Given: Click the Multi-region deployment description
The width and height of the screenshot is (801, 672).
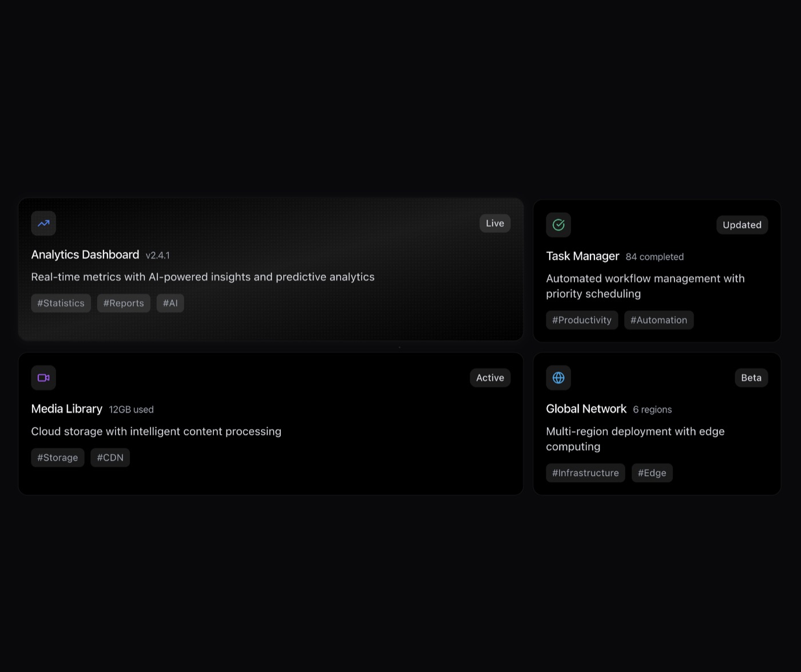Looking at the screenshot, I should click(x=635, y=439).
